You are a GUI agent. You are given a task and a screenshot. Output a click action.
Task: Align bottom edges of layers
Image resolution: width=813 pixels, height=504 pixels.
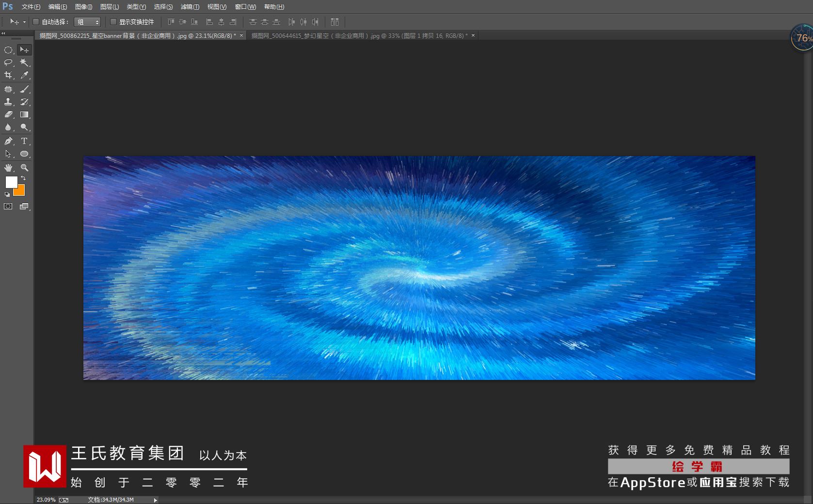tap(194, 22)
